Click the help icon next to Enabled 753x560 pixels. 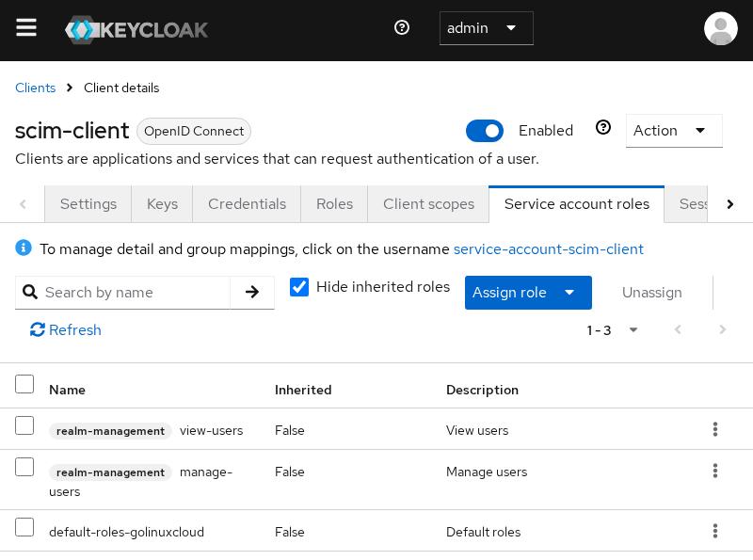click(x=603, y=127)
